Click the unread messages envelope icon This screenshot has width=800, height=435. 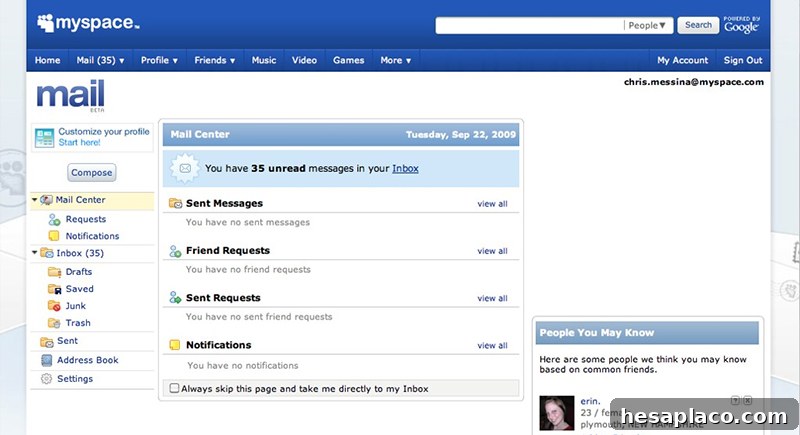[x=185, y=168]
